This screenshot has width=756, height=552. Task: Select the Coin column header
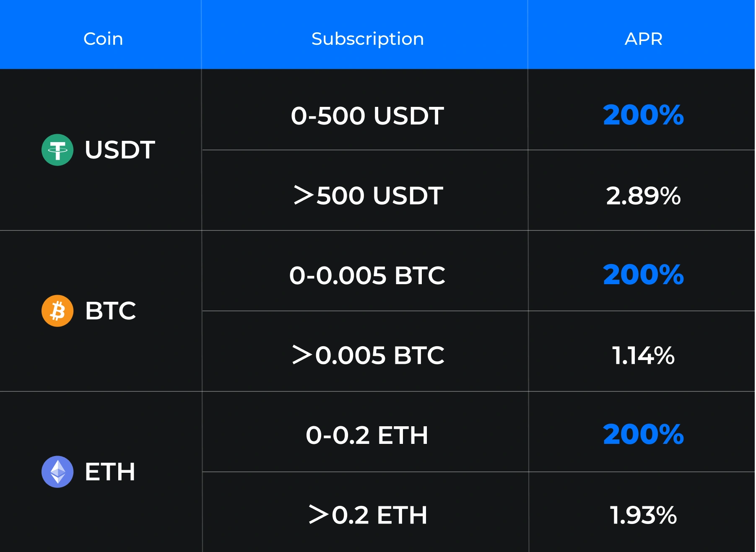[103, 39]
